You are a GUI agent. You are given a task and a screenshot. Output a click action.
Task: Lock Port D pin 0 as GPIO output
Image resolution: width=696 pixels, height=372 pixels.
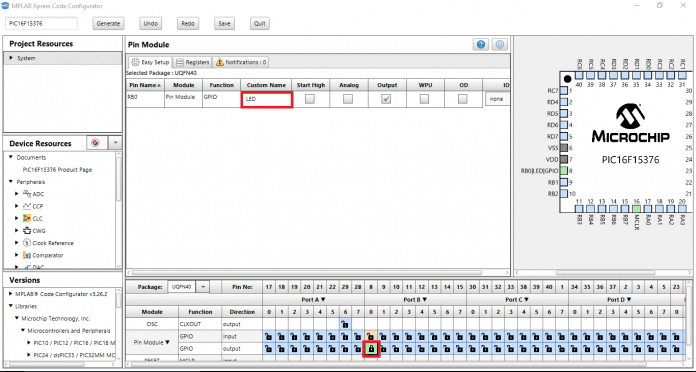(x=574, y=349)
